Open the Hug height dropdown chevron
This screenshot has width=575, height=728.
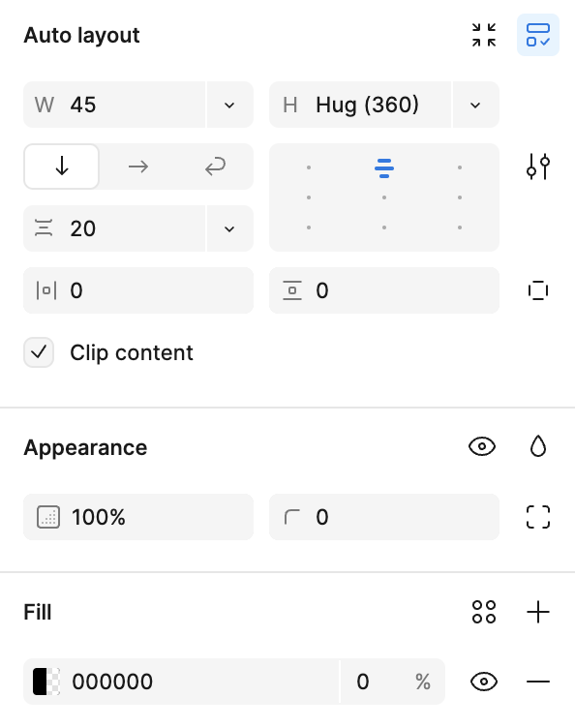[475, 105]
